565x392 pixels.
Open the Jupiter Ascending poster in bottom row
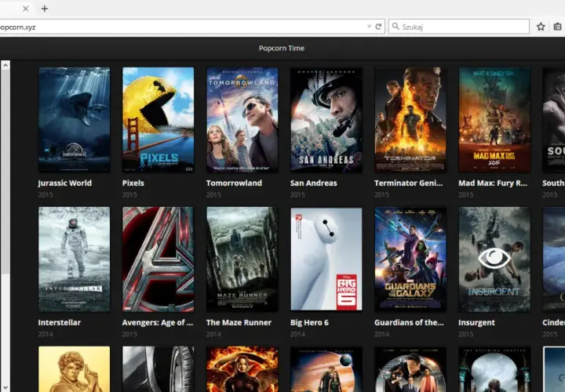pos(326,369)
